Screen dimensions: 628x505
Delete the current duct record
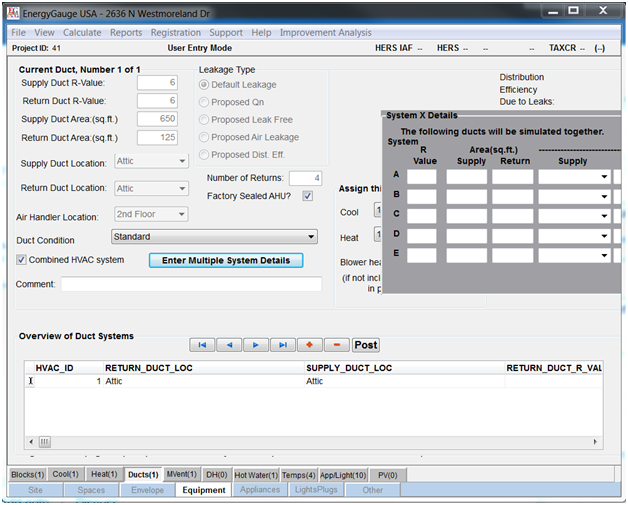337,345
